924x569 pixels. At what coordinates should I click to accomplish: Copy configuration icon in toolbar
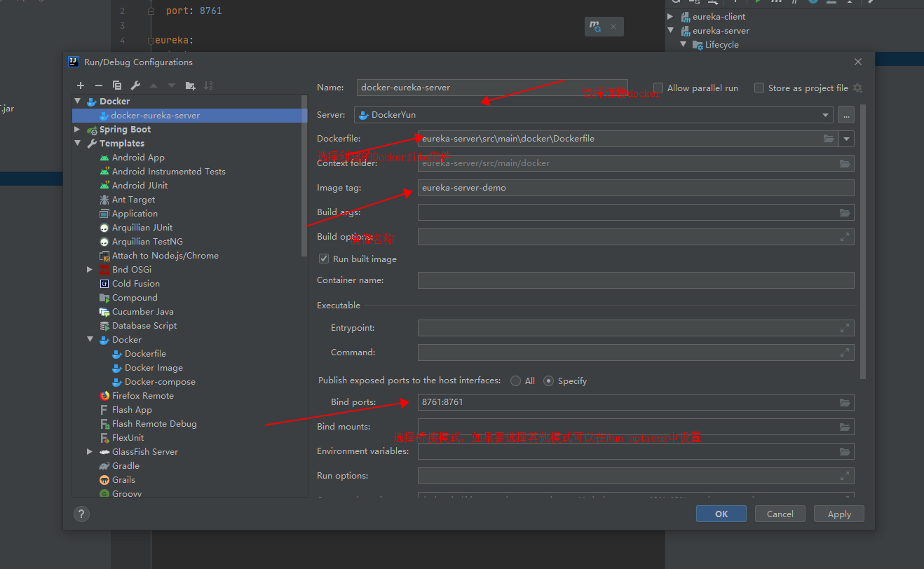click(x=117, y=85)
